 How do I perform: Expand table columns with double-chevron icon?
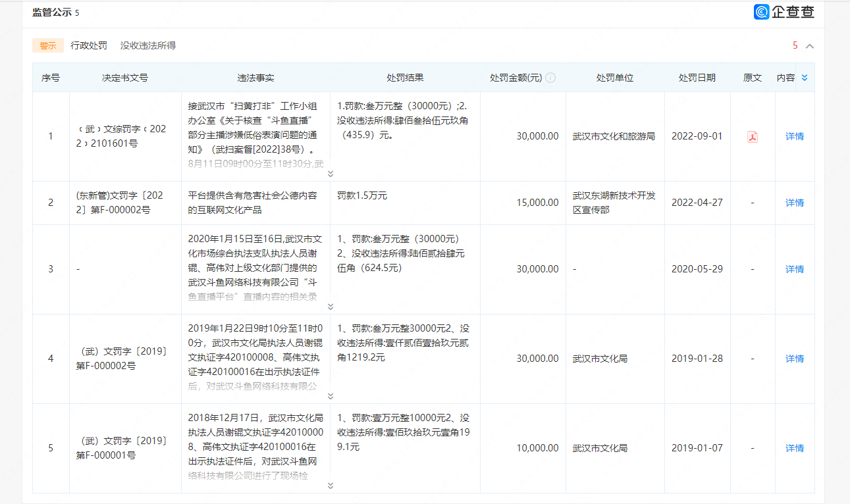click(804, 78)
